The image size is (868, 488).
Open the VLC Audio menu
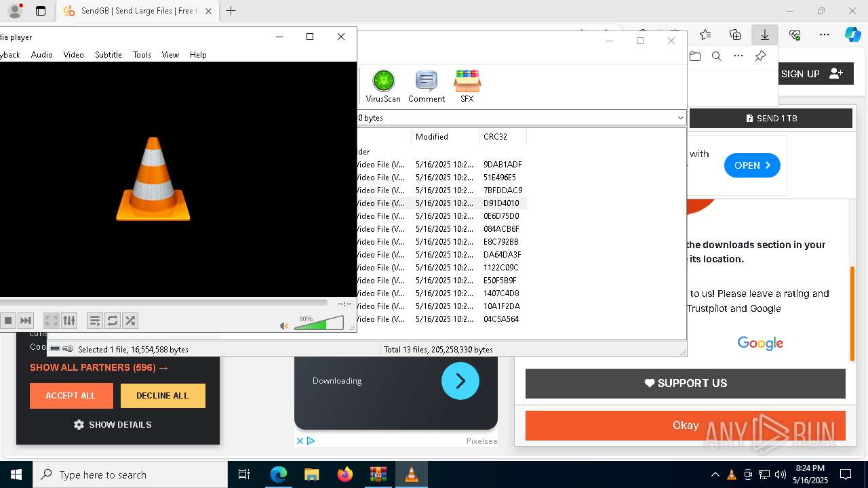(x=42, y=55)
